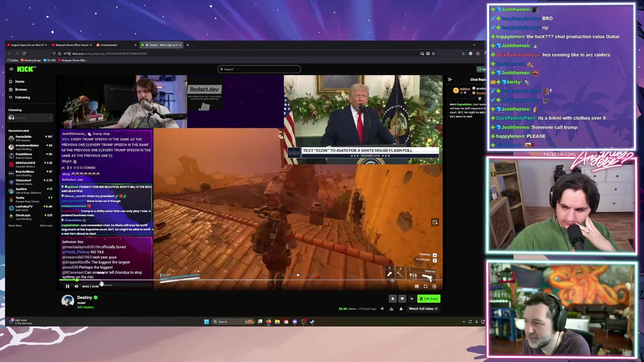Pause the clip playback

67,286
